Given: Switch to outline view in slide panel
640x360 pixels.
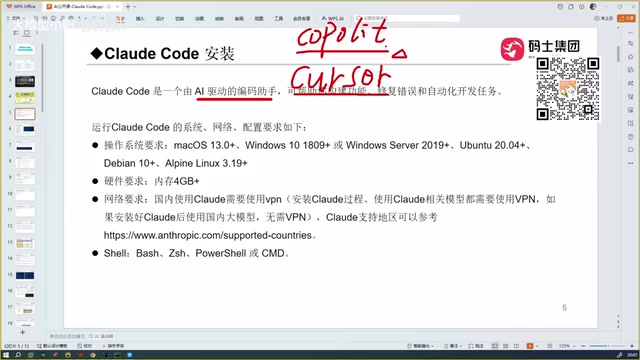Looking at the screenshot, I should click(16, 33).
